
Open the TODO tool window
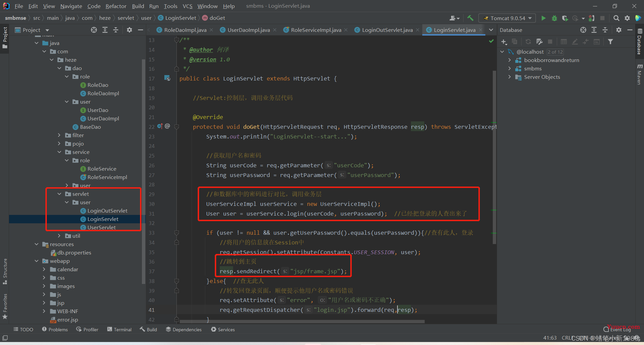tap(23, 330)
